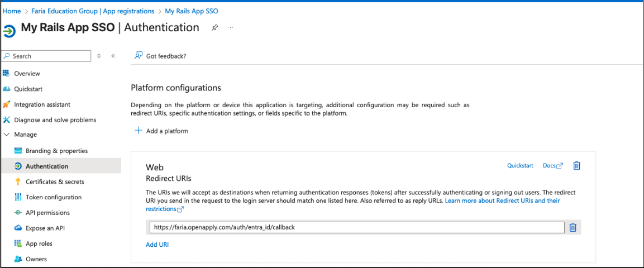Delete the Web platform using trash icon
Viewport: 644px width, 268px height.
tap(577, 166)
